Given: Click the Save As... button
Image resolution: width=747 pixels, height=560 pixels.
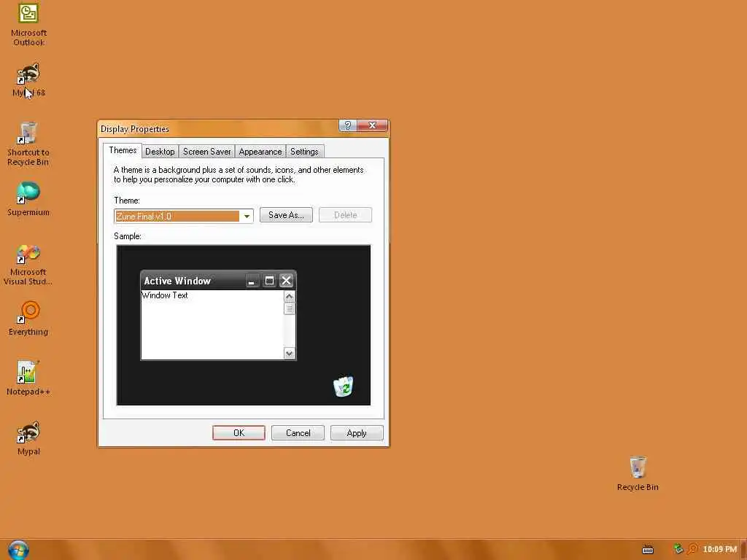Looking at the screenshot, I should tap(286, 215).
